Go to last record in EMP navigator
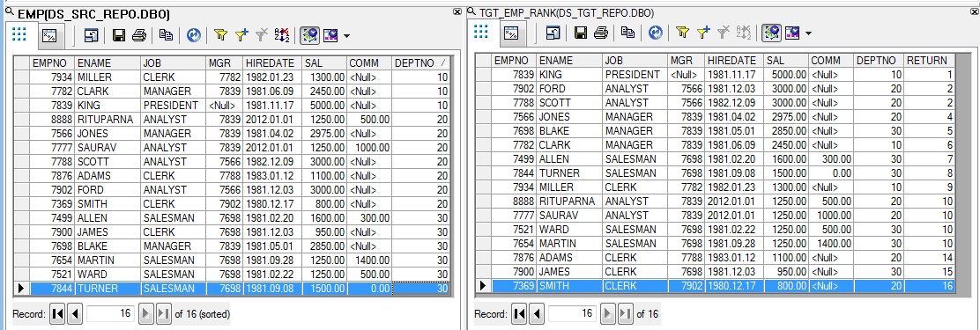 click(163, 314)
